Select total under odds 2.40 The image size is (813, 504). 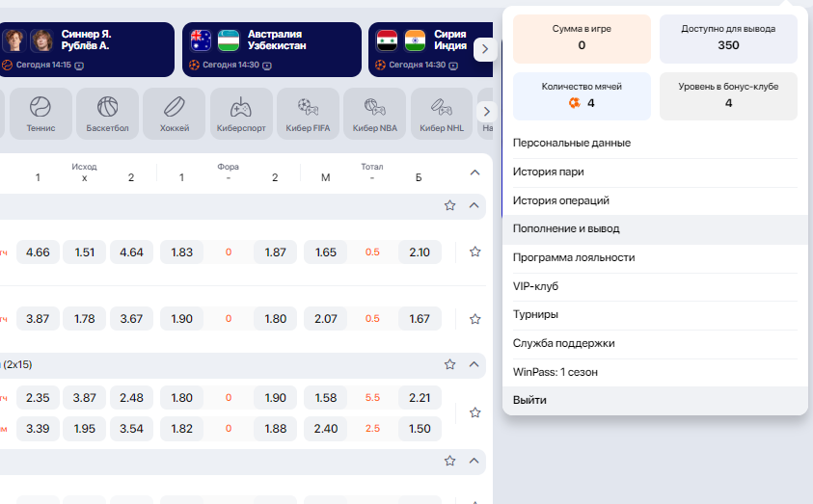326,429
